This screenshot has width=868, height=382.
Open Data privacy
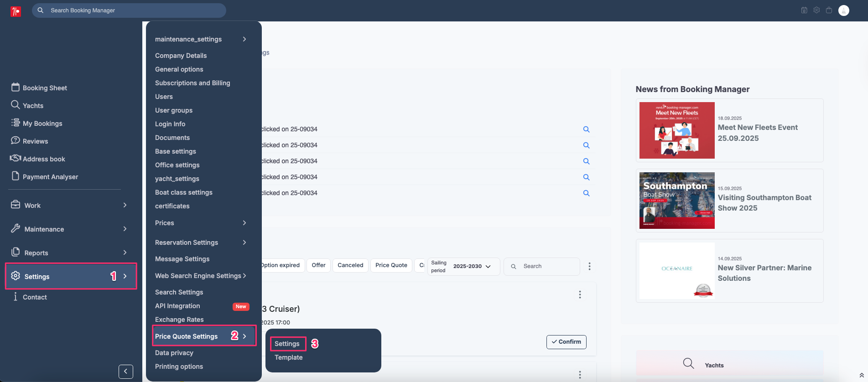pyautogui.click(x=174, y=353)
